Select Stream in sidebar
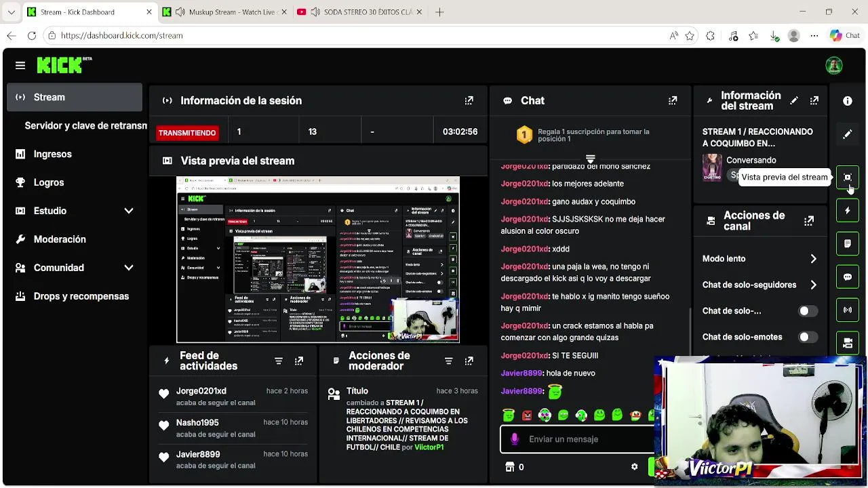Screen dimensions: 868x488 coord(75,97)
